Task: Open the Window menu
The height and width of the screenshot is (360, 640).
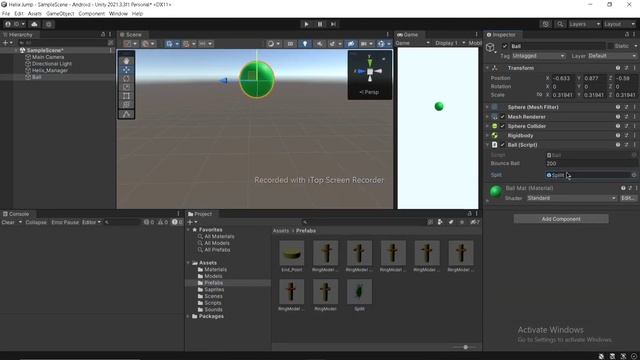Action: pos(118,13)
